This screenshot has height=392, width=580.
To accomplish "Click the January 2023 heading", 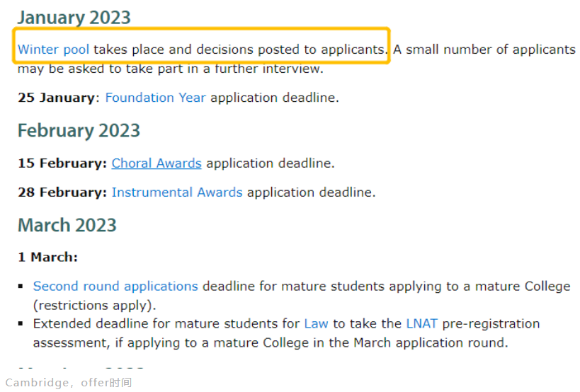I will click(x=74, y=18).
